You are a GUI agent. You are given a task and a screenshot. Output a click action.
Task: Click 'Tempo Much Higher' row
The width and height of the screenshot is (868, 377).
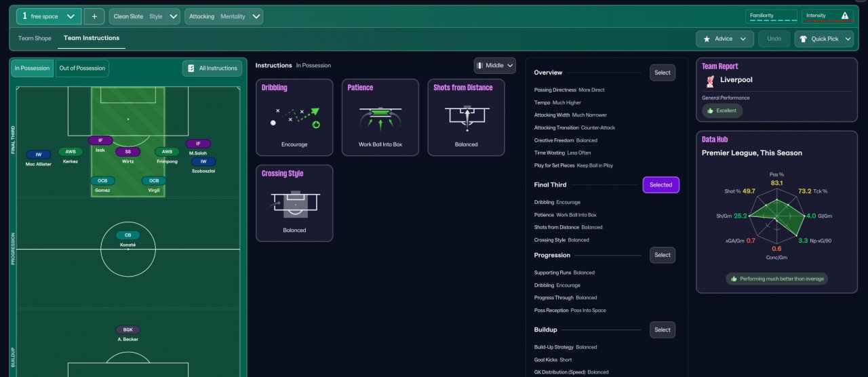tap(557, 102)
